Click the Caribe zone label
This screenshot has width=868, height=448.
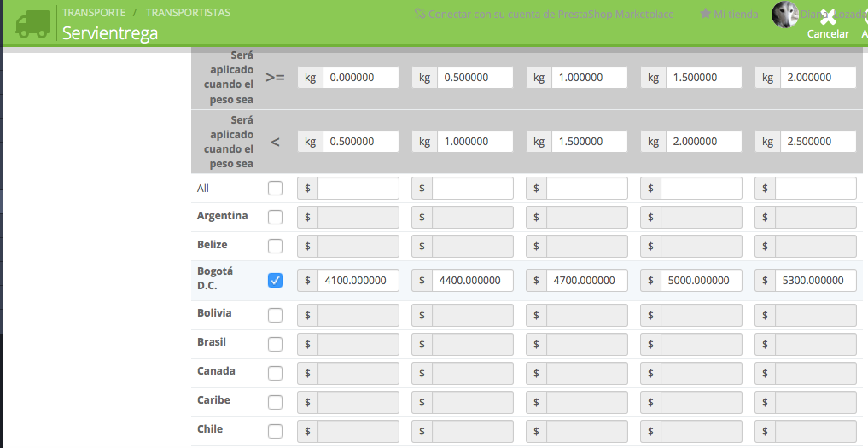point(213,400)
